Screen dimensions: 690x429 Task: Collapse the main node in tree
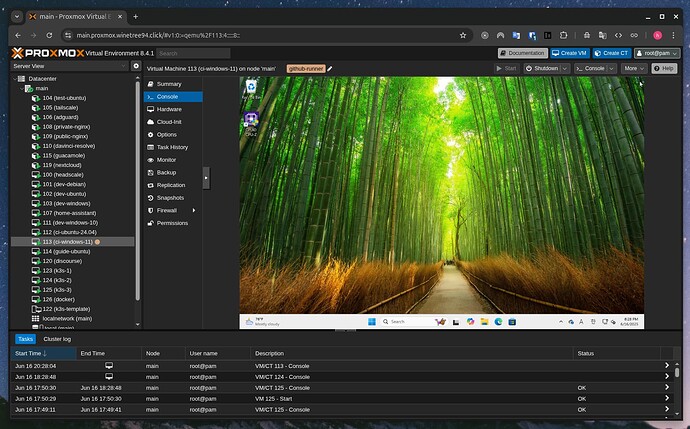tap(21, 88)
